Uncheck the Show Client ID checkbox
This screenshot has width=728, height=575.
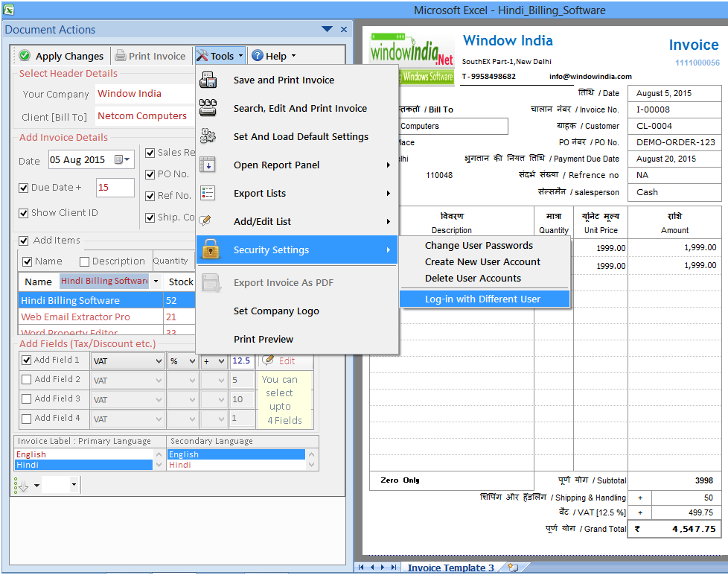tap(23, 213)
